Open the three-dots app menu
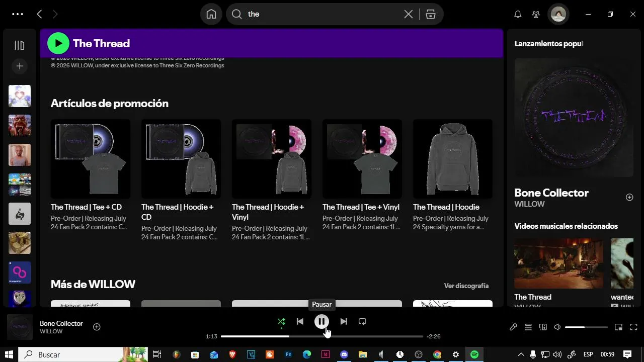 [18, 14]
